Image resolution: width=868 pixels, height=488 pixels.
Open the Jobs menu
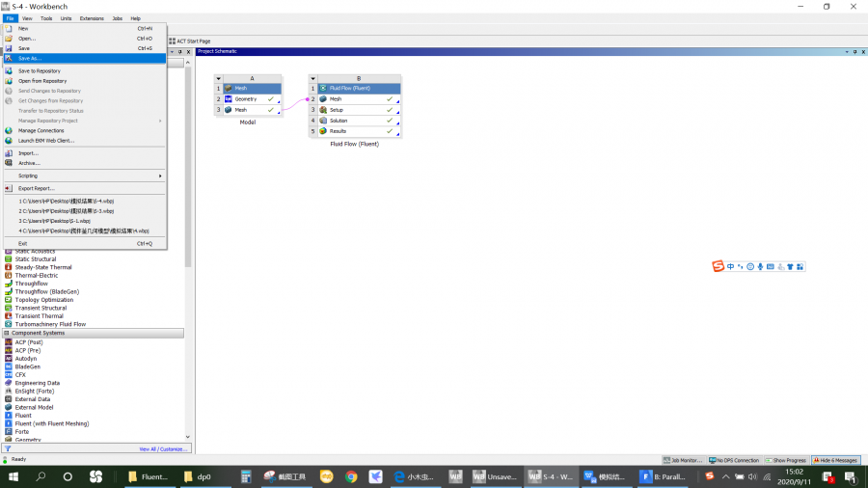pos(118,18)
